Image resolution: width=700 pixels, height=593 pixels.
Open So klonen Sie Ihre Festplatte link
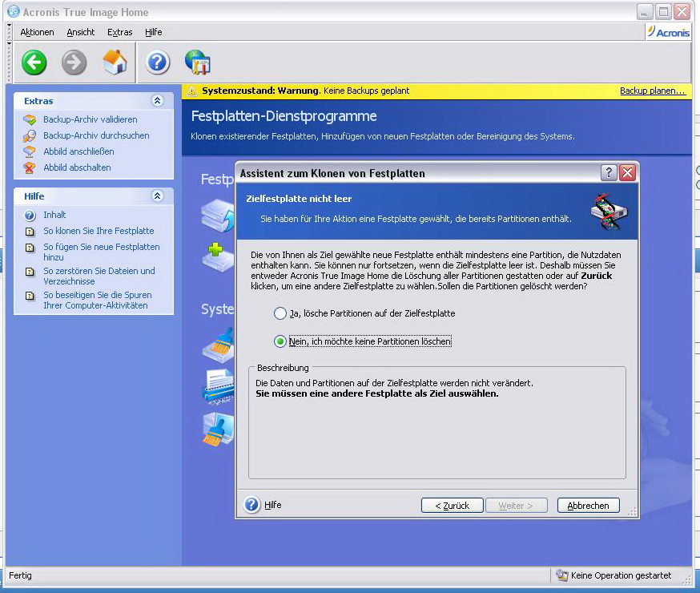coord(99,232)
